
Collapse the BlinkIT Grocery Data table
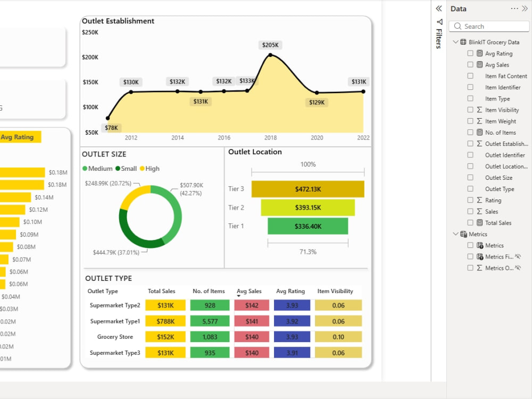pyautogui.click(x=456, y=42)
